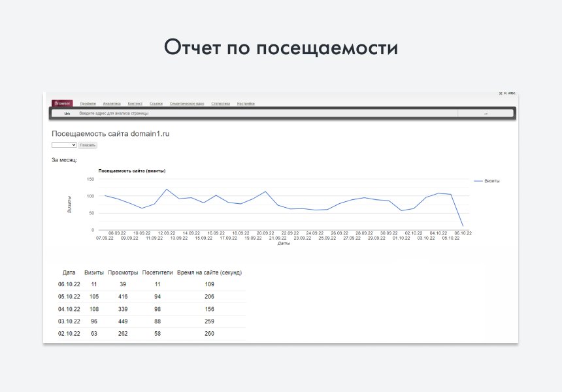Select the 03.10.22 date cell in table
562x392 pixels.
69,321
